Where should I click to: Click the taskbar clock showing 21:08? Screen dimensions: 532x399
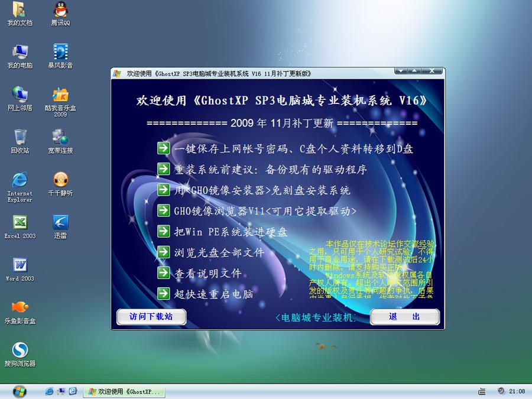[517, 391]
